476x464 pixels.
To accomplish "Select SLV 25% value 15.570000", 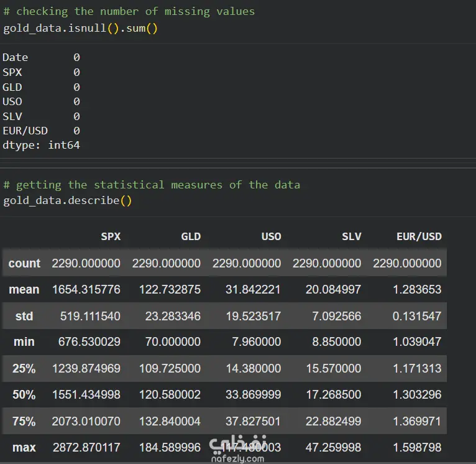I will pos(334,369).
